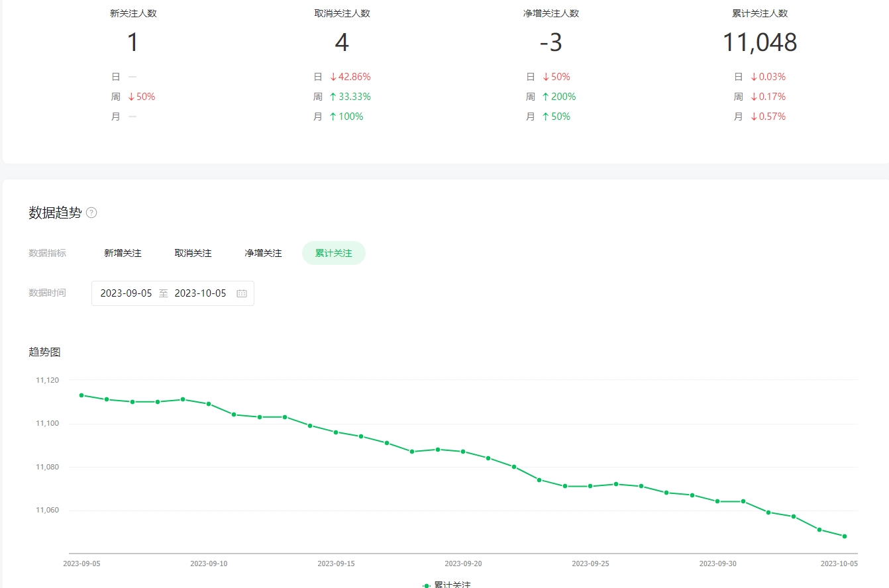Click the 取消关注人数 value of 4

pyautogui.click(x=342, y=42)
